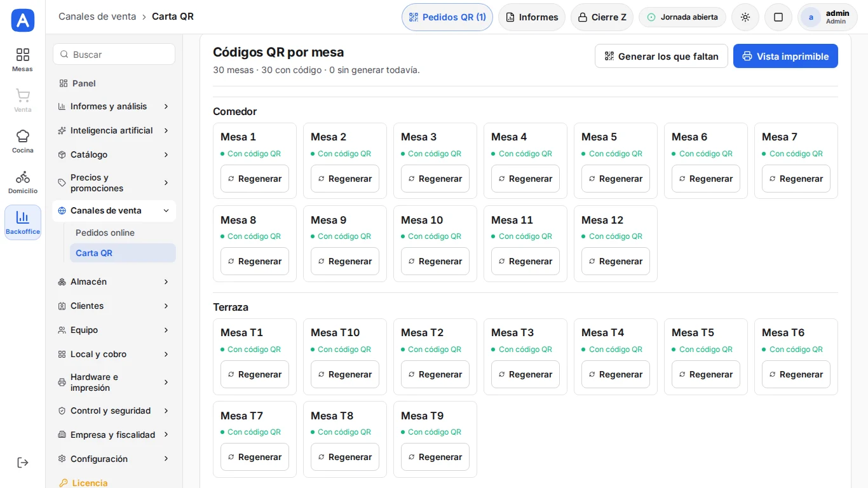Open Licencia in the sidebar
The width and height of the screenshot is (868, 488).
114,483
